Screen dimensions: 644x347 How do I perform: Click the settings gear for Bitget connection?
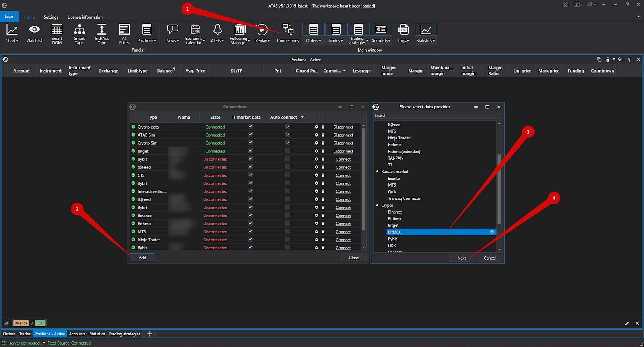[x=316, y=151]
